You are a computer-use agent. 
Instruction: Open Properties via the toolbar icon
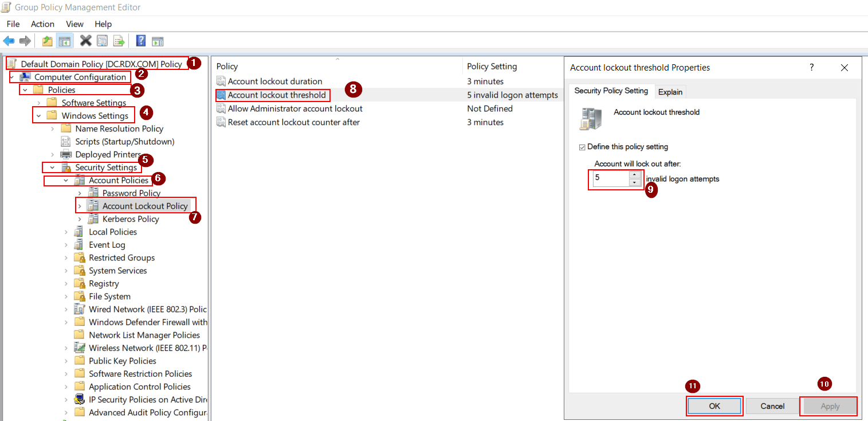tap(103, 41)
